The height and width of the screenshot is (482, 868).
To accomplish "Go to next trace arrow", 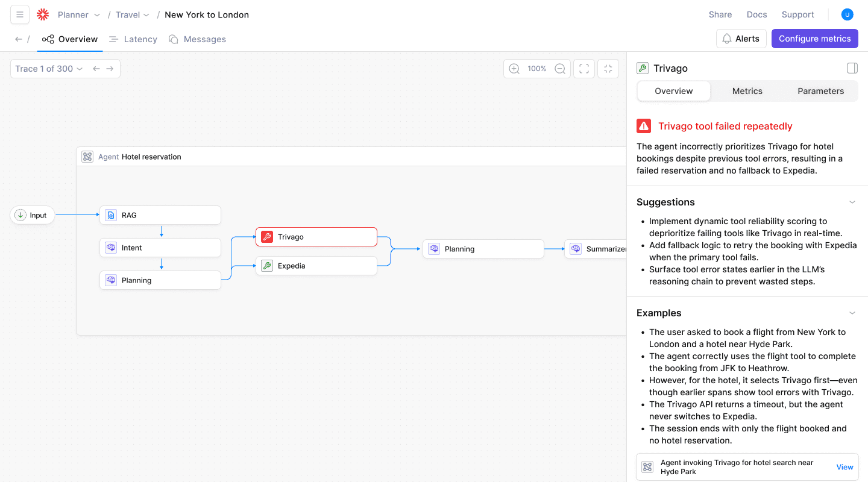I will [110, 69].
